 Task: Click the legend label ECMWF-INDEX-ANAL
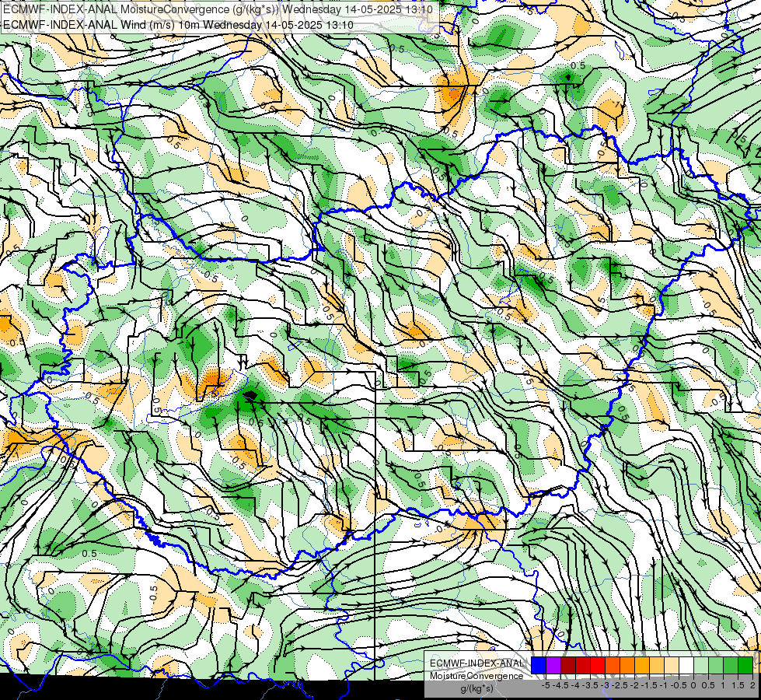(476, 663)
